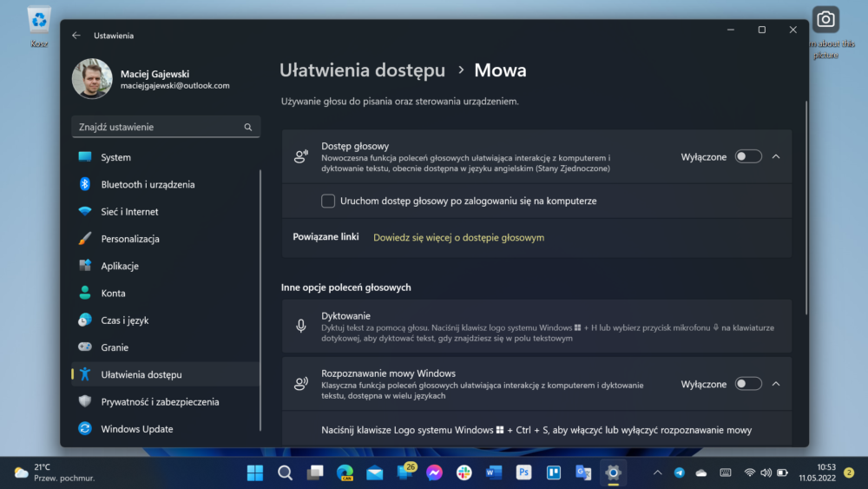The width and height of the screenshot is (868, 489).
Task: Open the notification center badge showing 2
Action: [x=849, y=472]
